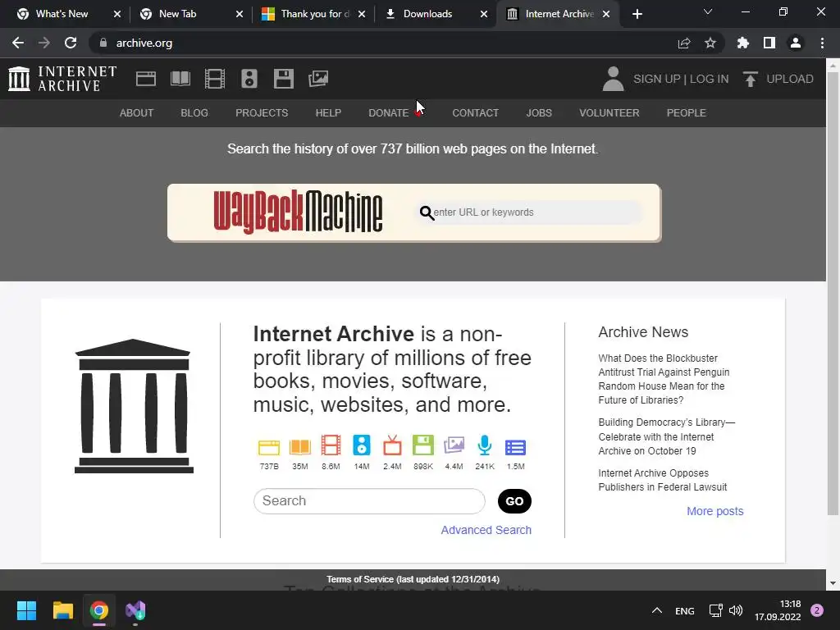Click the user avatar icon
The width and height of the screenshot is (840, 630).
click(x=614, y=79)
